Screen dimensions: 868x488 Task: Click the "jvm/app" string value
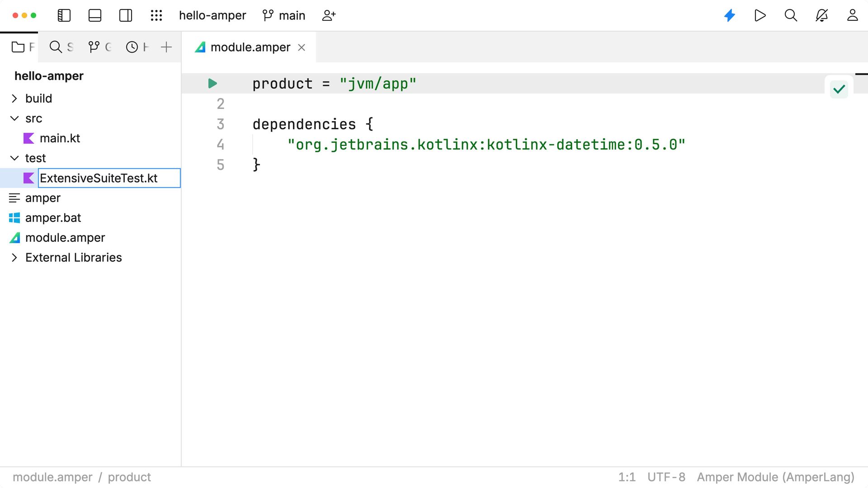click(378, 84)
